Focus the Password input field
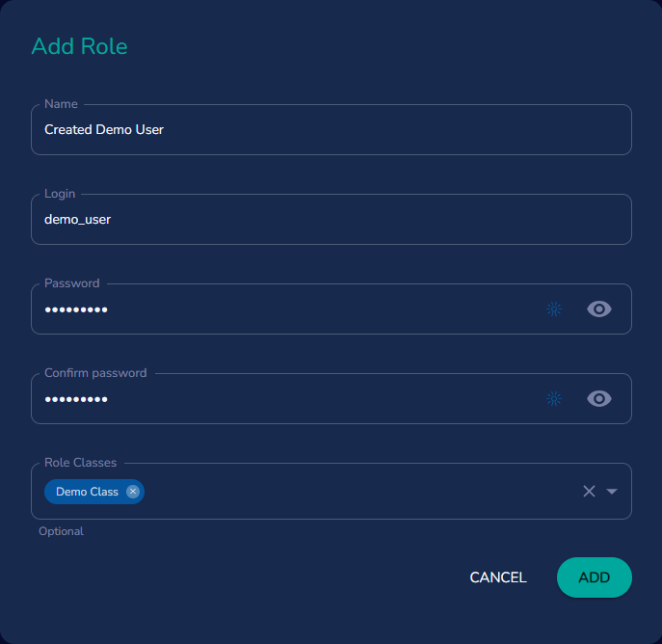662x644 pixels. pos(289,309)
